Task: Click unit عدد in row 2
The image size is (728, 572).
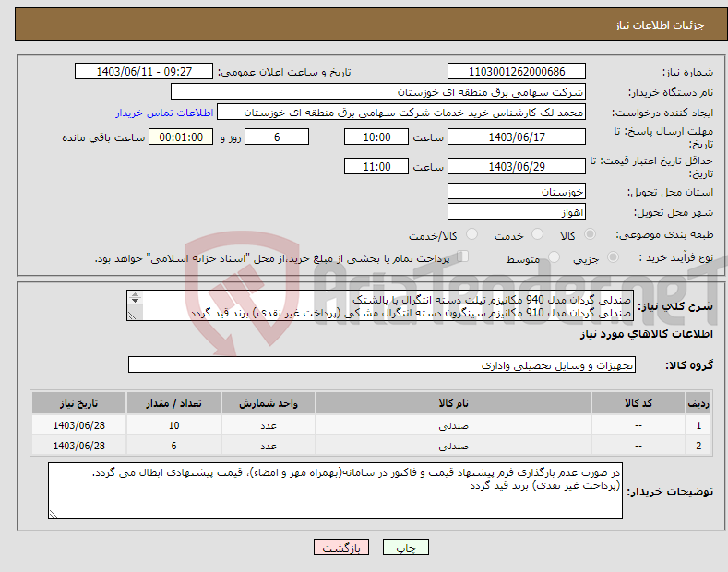Action: coord(269,446)
